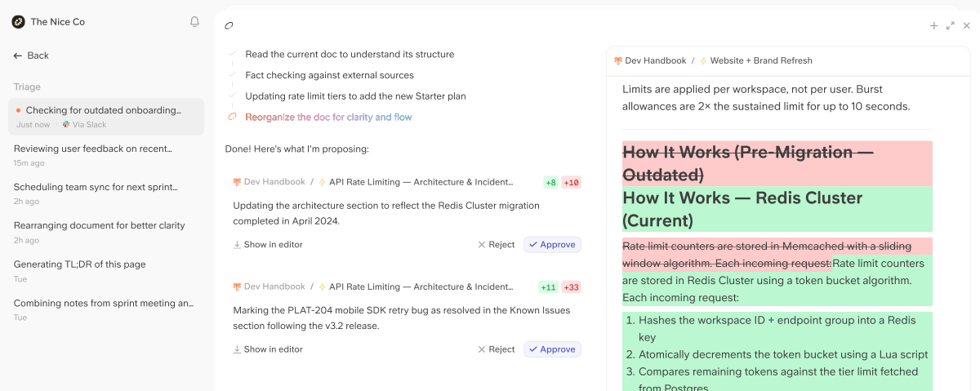The height and width of the screenshot is (391, 980).
Task: Show PLAT-204 change in editor
Action: 268,349
